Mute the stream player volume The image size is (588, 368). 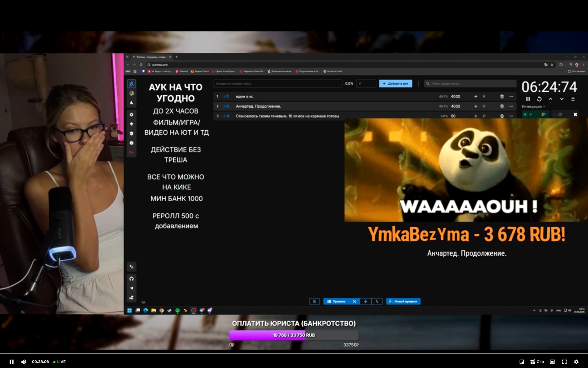[24, 362]
